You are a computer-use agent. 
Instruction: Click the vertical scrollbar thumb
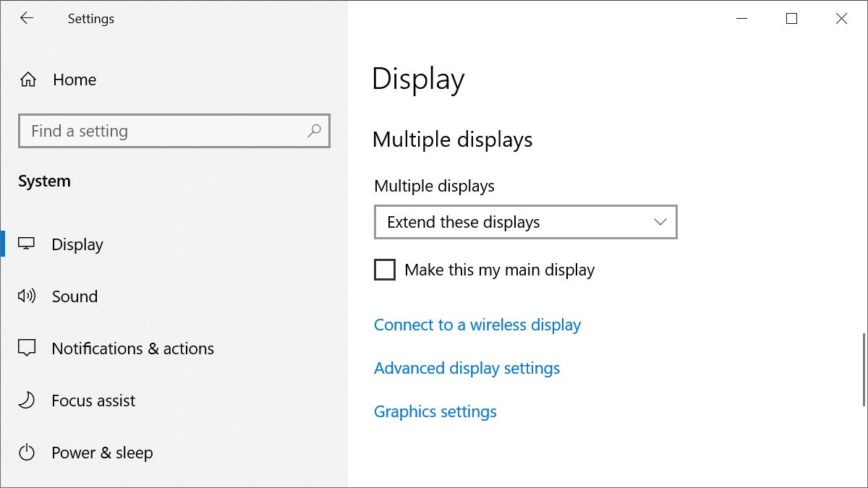tap(864, 369)
